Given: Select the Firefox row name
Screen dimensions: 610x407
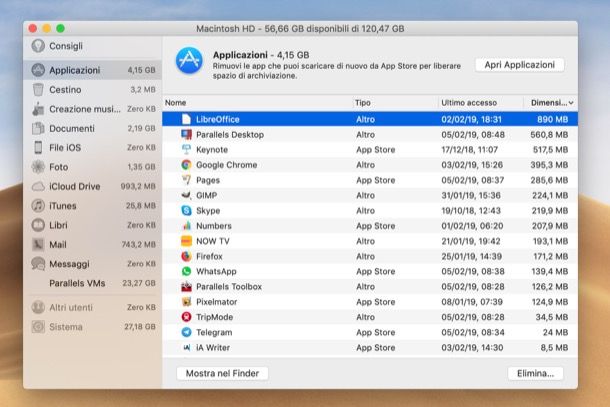Looking at the screenshot, I should [209, 256].
